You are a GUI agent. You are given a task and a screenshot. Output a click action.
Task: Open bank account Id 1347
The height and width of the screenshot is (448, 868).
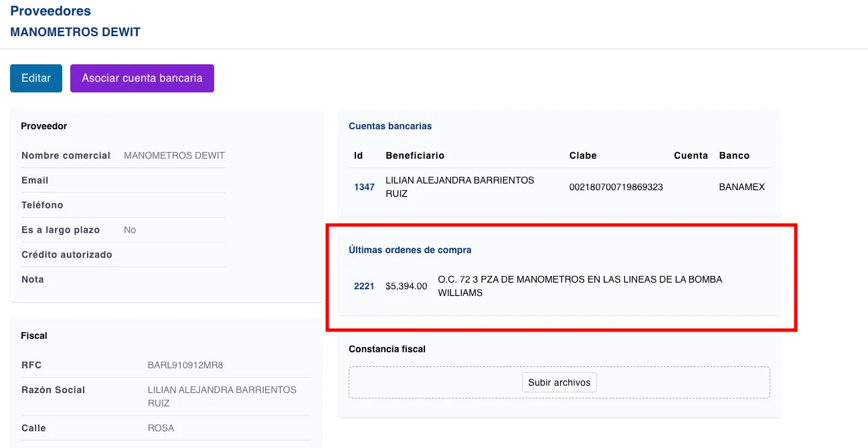(x=364, y=188)
